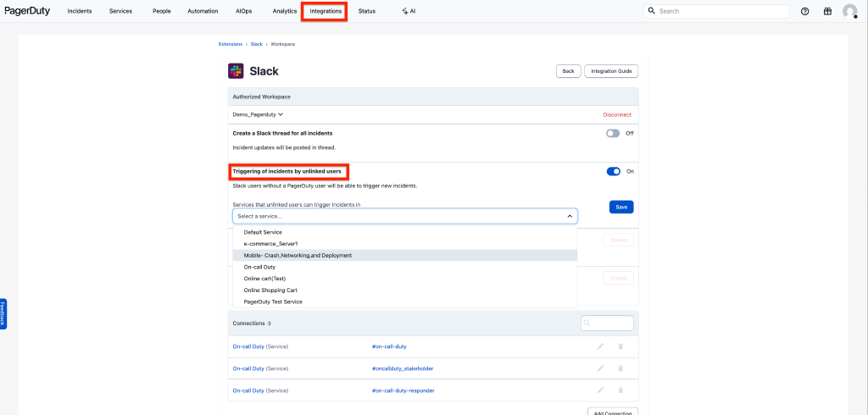Open the Status menu

[366, 11]
